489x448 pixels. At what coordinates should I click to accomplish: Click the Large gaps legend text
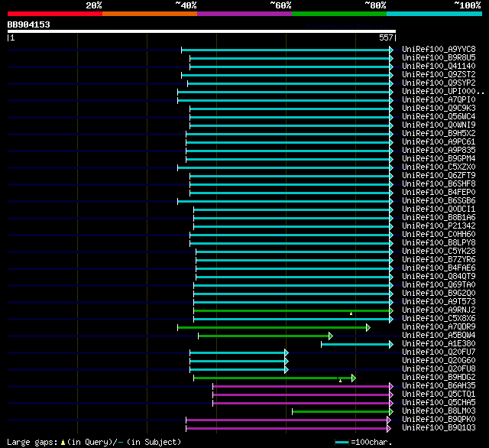coord(94,443)
